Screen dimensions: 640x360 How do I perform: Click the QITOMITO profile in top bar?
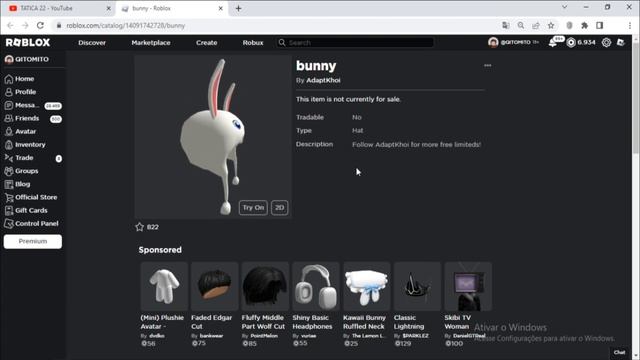[513, 42]
